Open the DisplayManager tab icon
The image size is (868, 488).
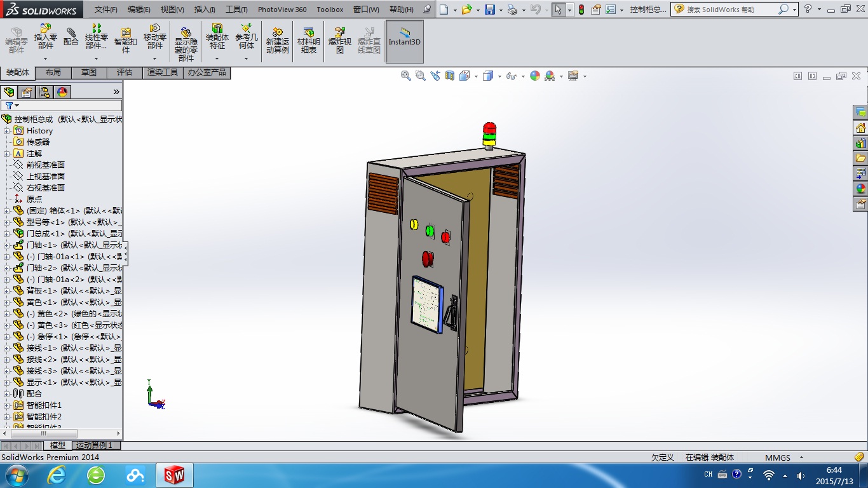pos(62,92)
